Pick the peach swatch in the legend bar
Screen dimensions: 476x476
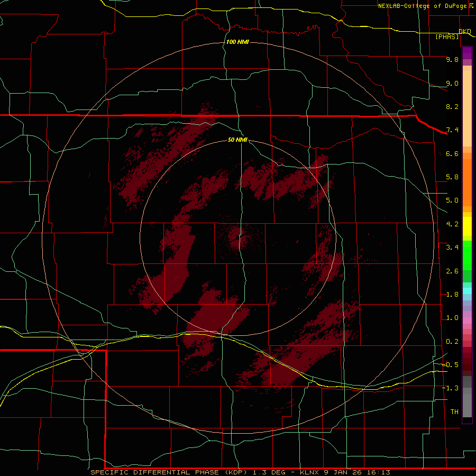coord(467,109)
